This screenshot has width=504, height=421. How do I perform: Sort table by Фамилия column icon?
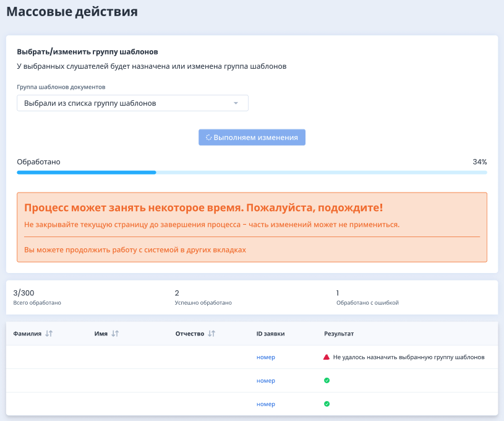pos(49,334)
